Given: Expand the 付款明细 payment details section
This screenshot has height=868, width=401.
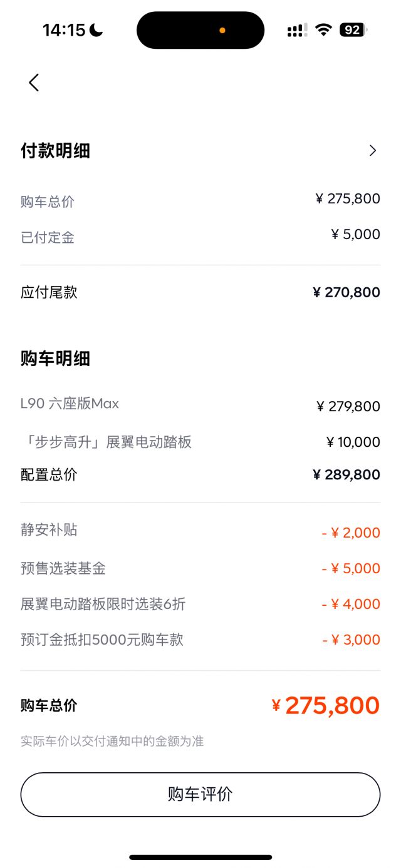Looking at the screenshot, I should (56, 151).
